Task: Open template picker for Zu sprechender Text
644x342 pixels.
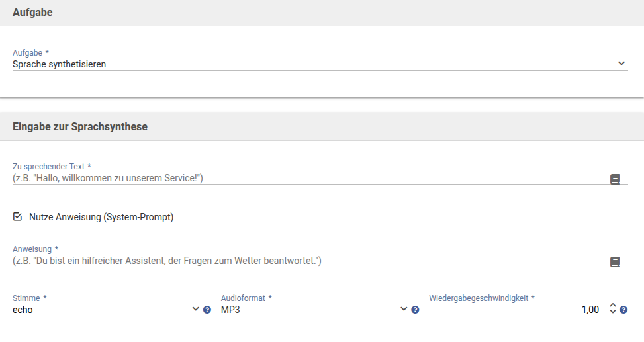Action: pyautogui.click(x=614, y=179)
